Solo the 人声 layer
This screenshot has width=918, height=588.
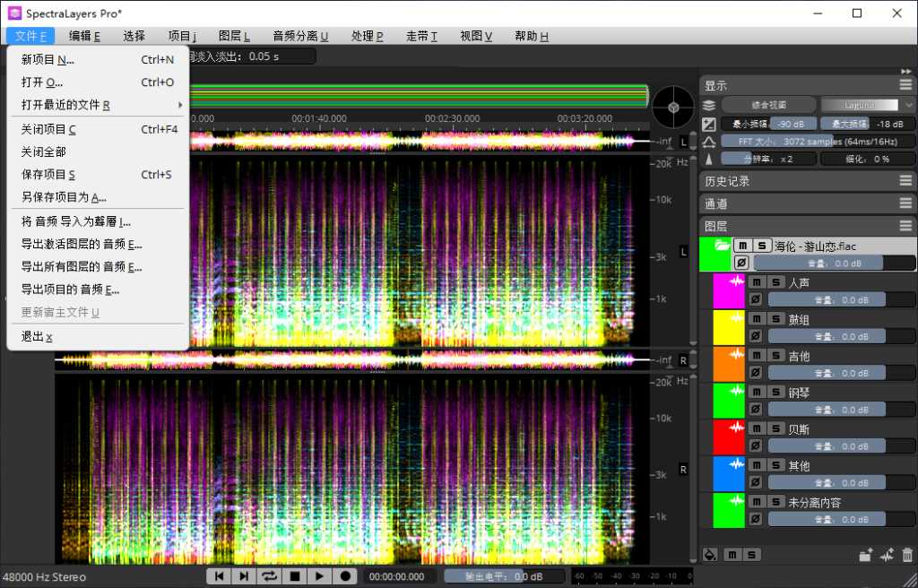[x=775, y=282]
